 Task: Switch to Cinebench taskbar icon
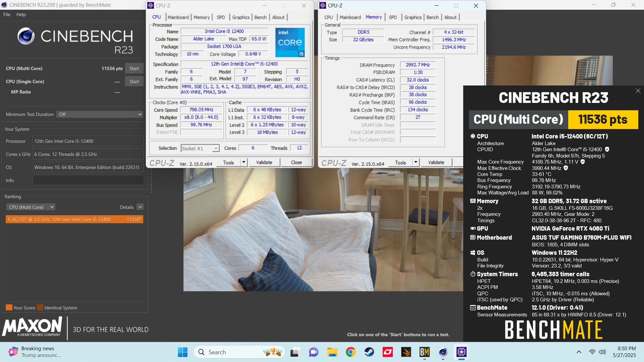coord(443,352)
